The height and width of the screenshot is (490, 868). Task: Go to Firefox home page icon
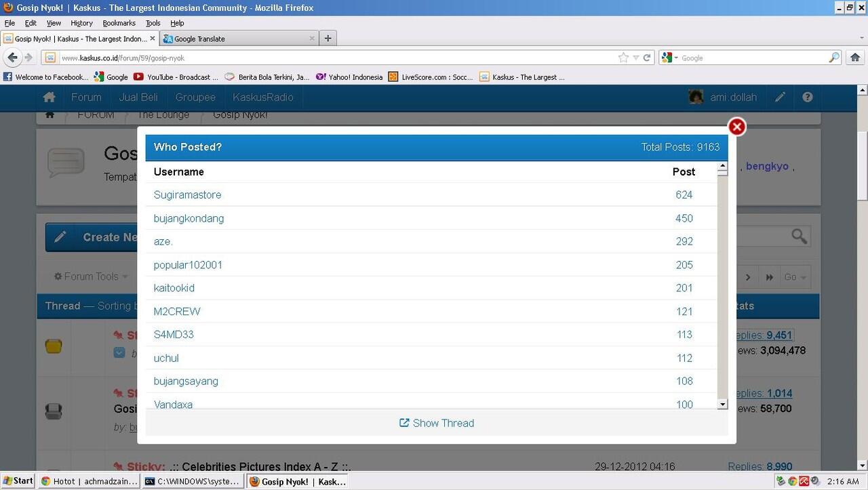855,58
